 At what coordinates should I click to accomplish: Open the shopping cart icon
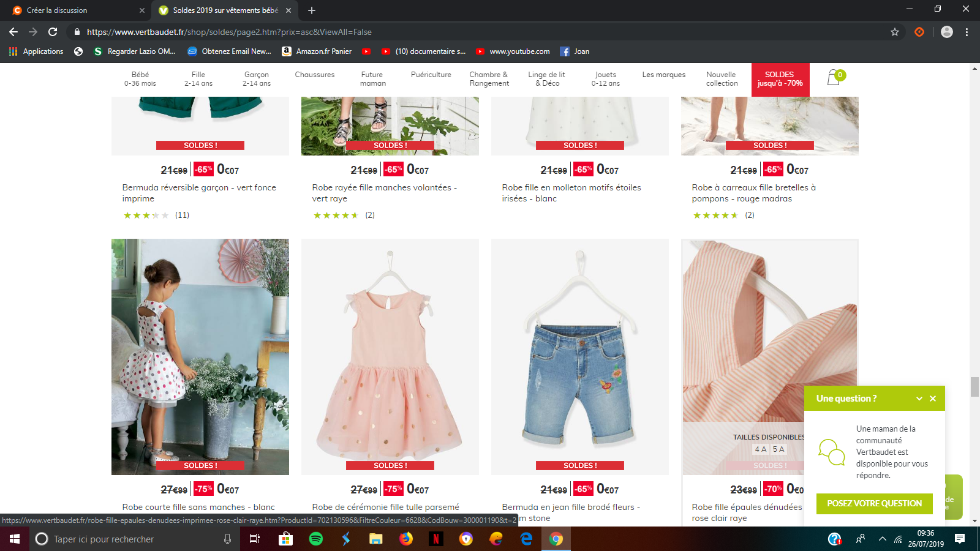click(834, 78)
